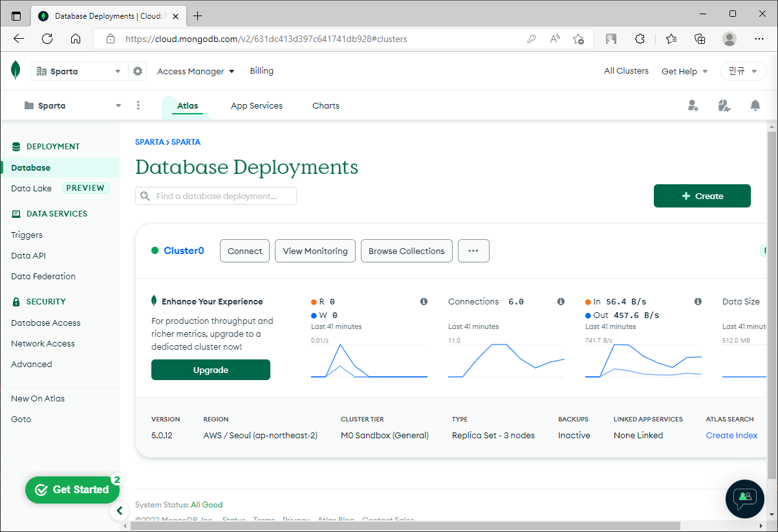Open Data Federation in the sidebar
778x532 pixels.
(43, 276)
